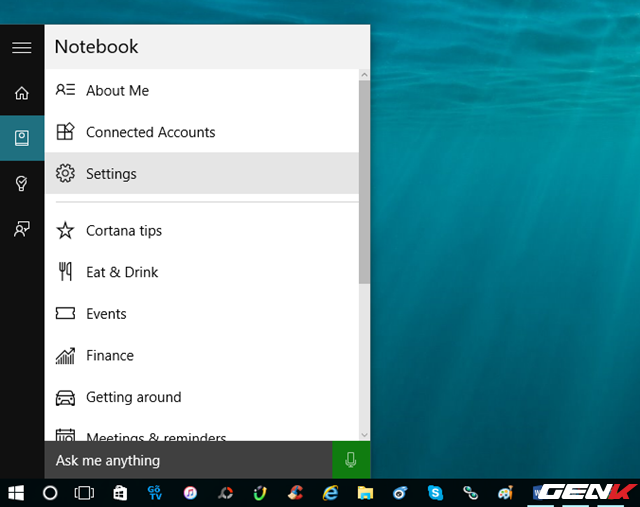This screenshot has height=507, width=640.
Task: Click the Cortana circle on taskbar
Action: tap(50, 493)
